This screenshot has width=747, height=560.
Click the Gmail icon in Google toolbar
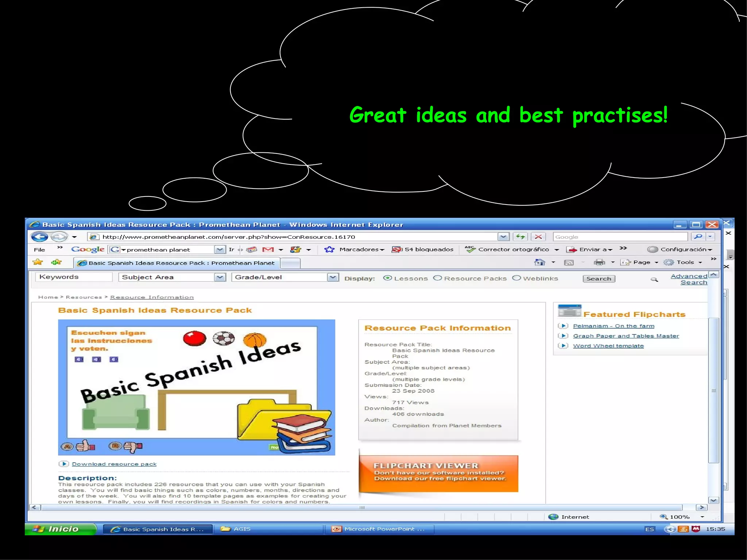268,249
